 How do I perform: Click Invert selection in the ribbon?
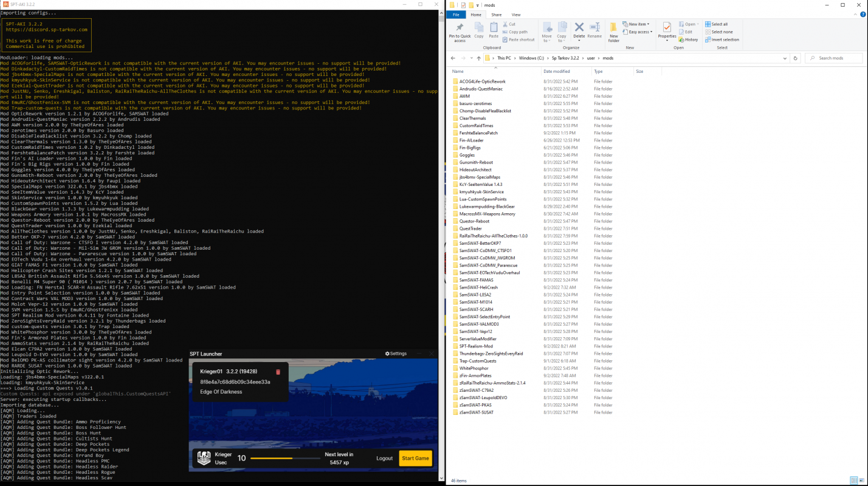pos(722,39)
